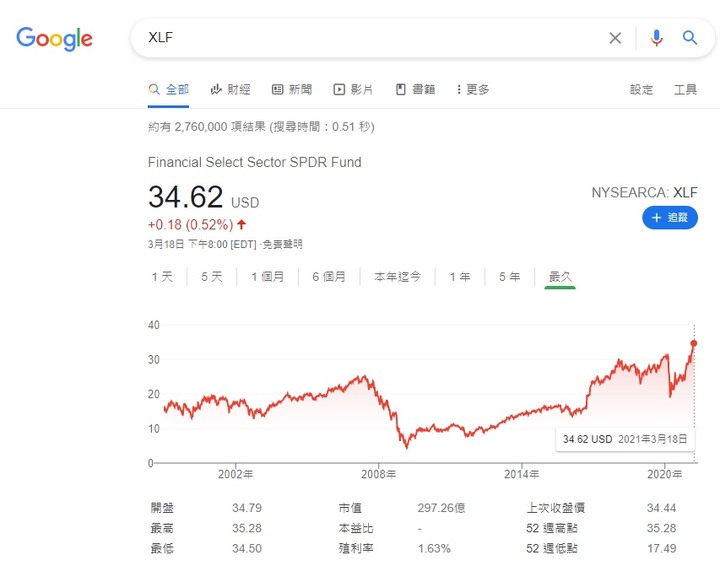Click the 52 週低點 value 17.49
The width and height of the screenshot is (720, 582).
click(662, 548)
